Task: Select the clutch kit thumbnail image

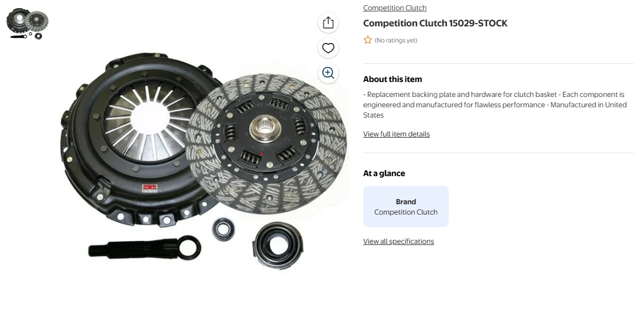Action: 28,24
